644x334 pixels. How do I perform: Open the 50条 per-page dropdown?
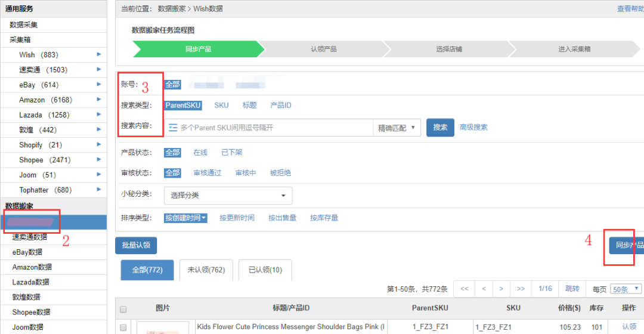[626, 289]
